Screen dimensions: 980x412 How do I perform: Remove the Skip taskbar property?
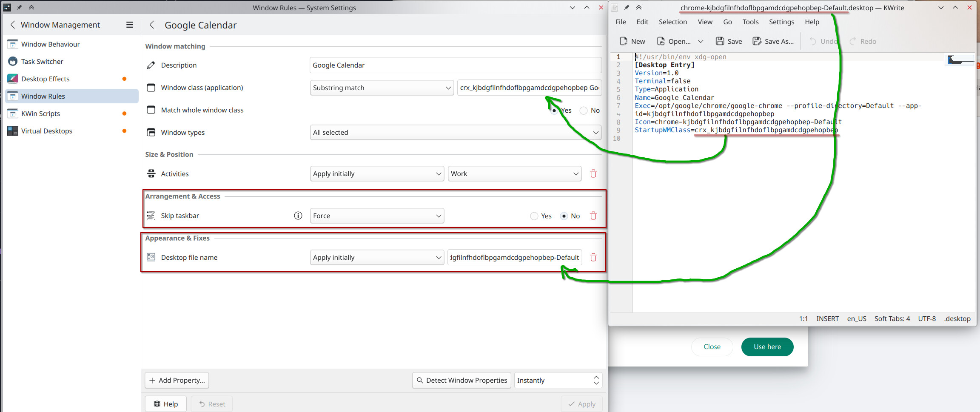pos(593,216)
